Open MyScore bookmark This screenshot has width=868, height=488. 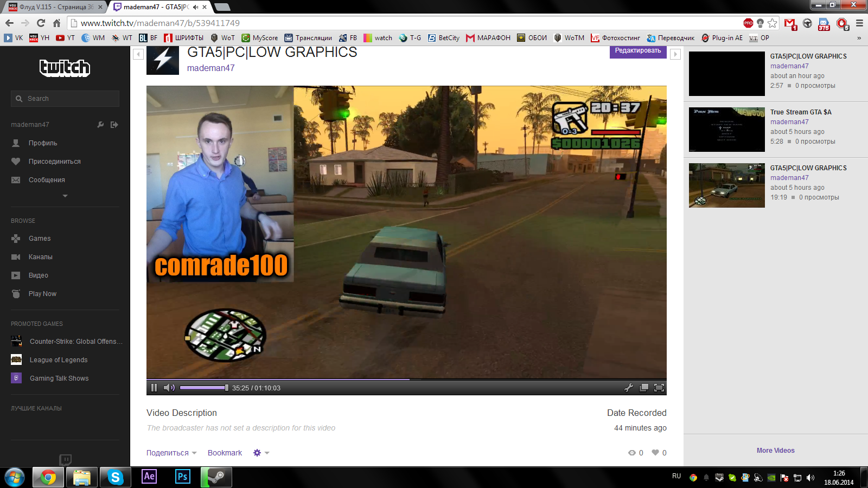(x=260, y=38)
